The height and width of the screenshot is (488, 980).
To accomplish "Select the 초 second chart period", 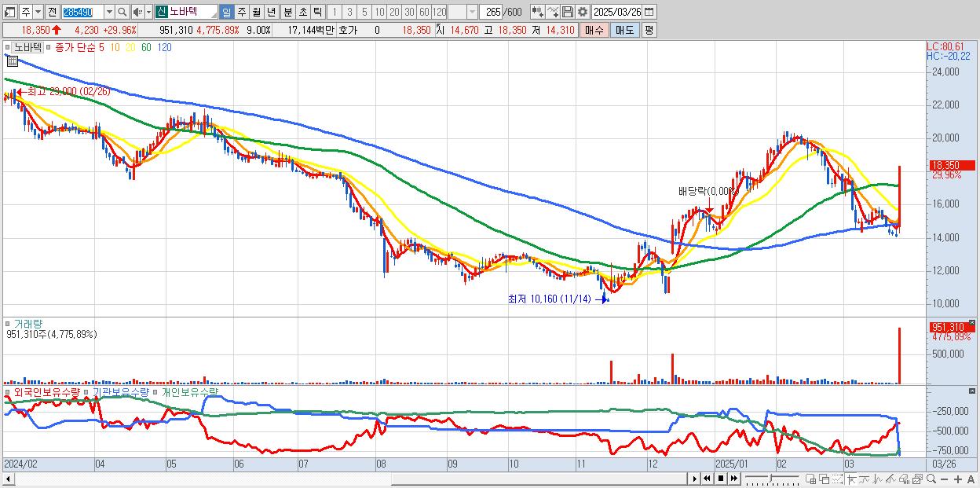I will [x=302, y=12].
